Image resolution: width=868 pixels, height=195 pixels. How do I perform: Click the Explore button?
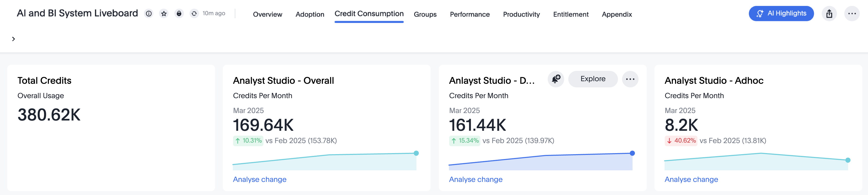pos(593,79)
